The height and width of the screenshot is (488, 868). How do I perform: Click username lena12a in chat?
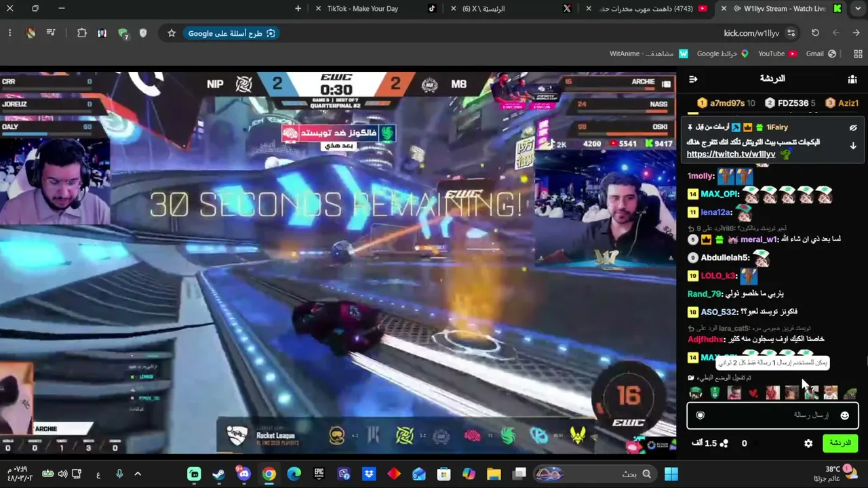tap(717, 212)
